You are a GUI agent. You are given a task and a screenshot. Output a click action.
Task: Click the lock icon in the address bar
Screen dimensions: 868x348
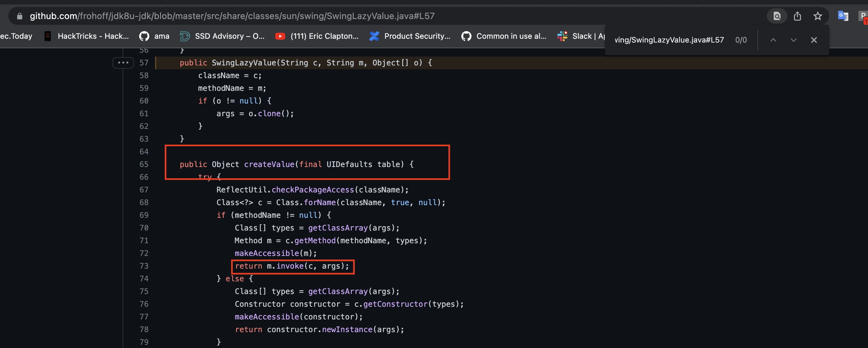(x=20, y=16)
